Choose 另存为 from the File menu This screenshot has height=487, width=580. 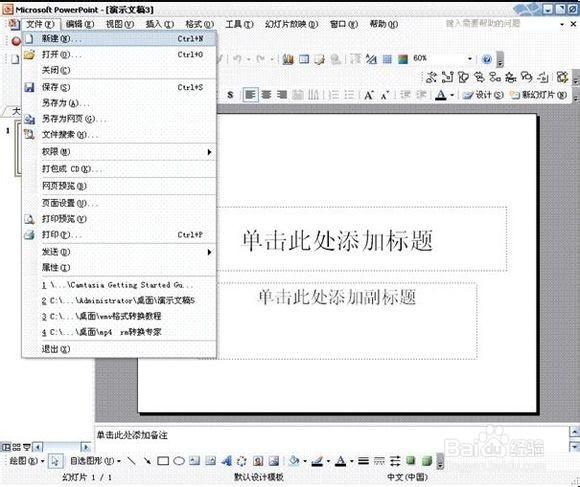[119, 103]
